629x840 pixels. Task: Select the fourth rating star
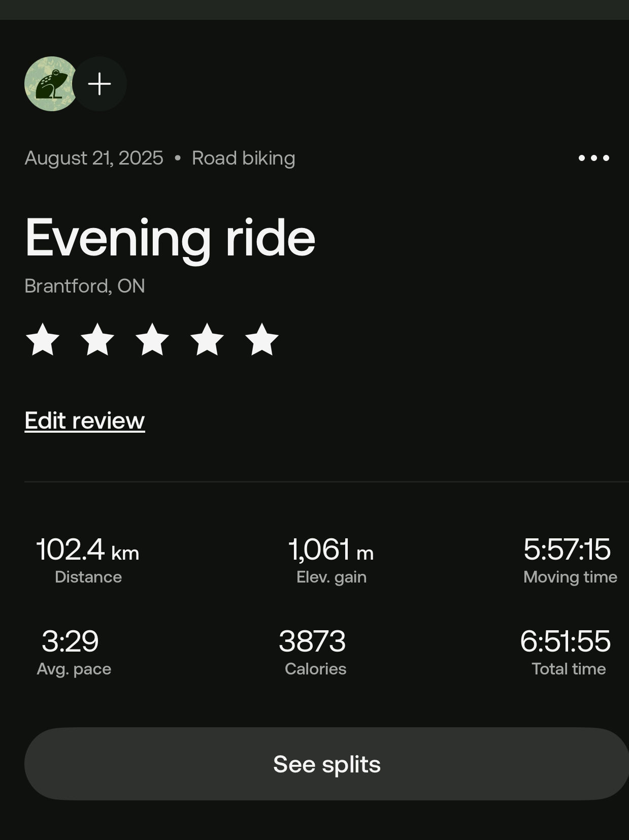coord(207,339)
